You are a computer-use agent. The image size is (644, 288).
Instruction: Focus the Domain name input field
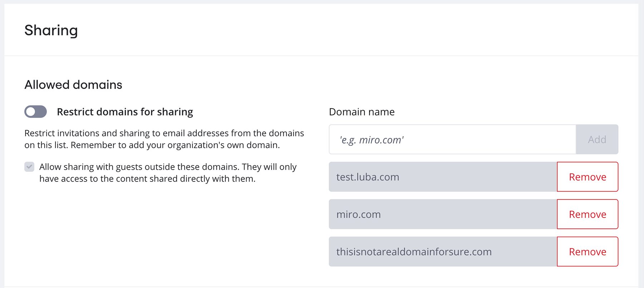click(452, 139)
